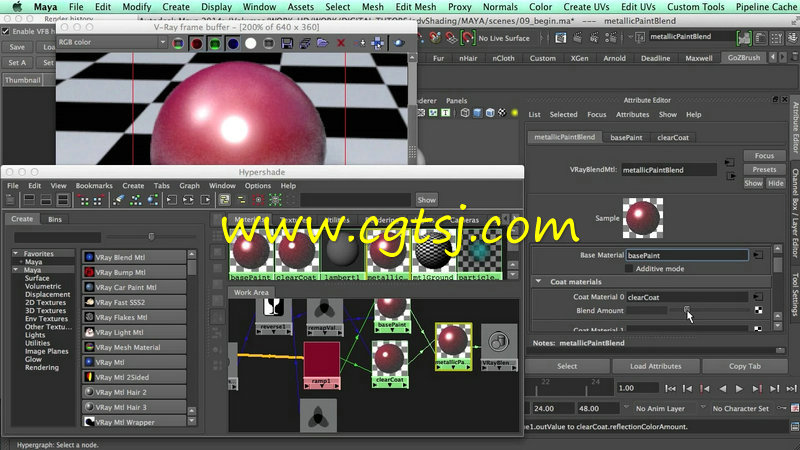Open Apple menu in macOS menu bar
The width and height of the screenshot is (800, 450).
[17, 7]
